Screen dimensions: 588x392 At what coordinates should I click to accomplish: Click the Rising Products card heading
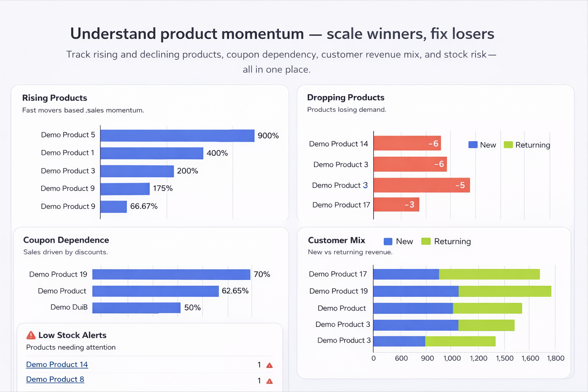click(55, 98)
